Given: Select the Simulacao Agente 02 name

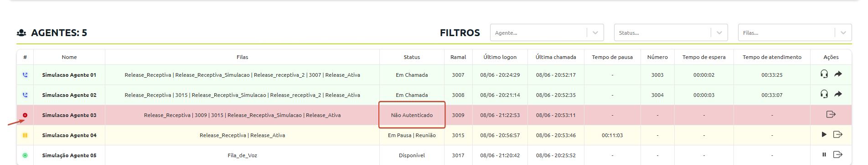Looking at the screenshot, I should 69,95.
